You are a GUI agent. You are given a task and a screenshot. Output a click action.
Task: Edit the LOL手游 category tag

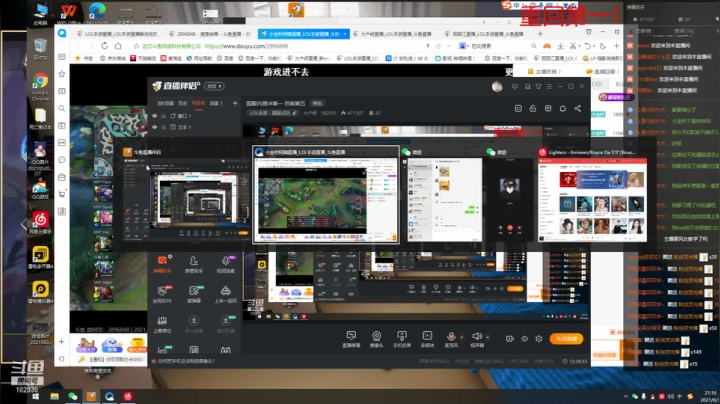pos(273,113)
